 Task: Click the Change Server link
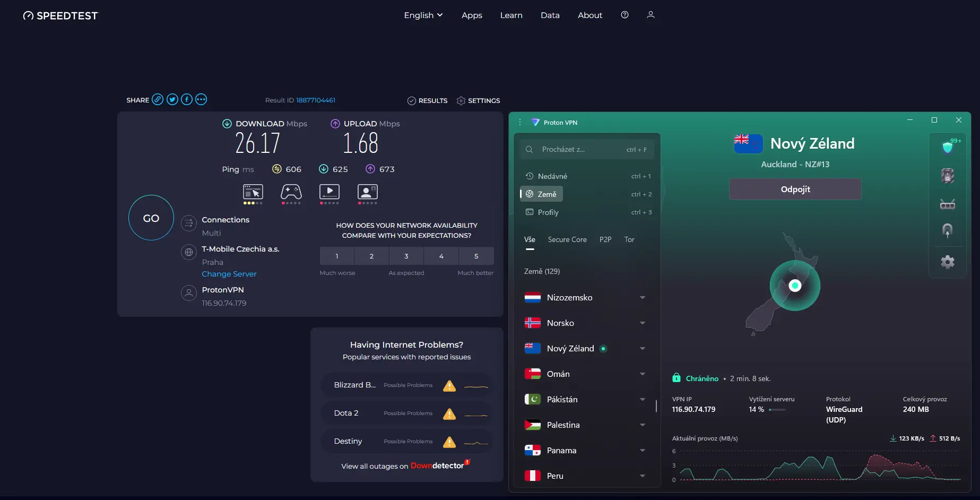tap(229, 274)
